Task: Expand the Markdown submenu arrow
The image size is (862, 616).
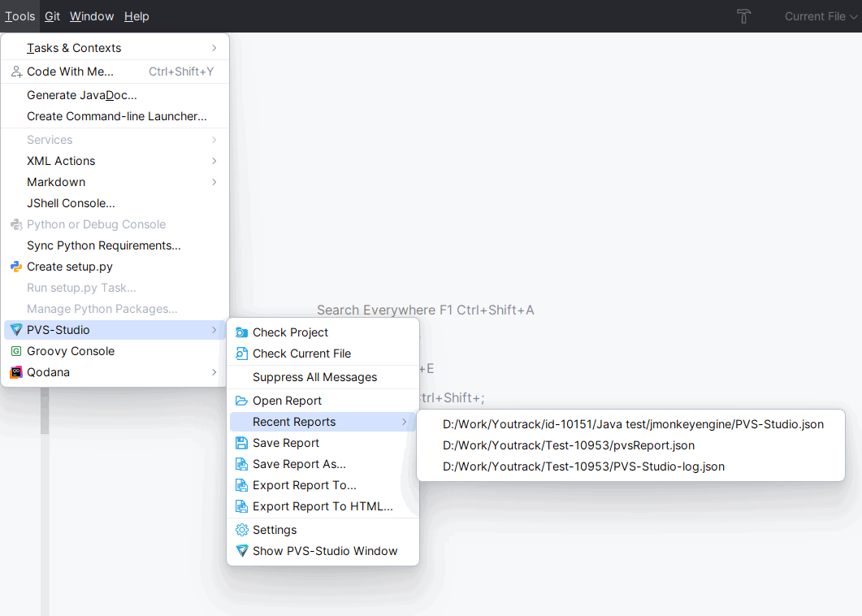Action: (214, 182)
